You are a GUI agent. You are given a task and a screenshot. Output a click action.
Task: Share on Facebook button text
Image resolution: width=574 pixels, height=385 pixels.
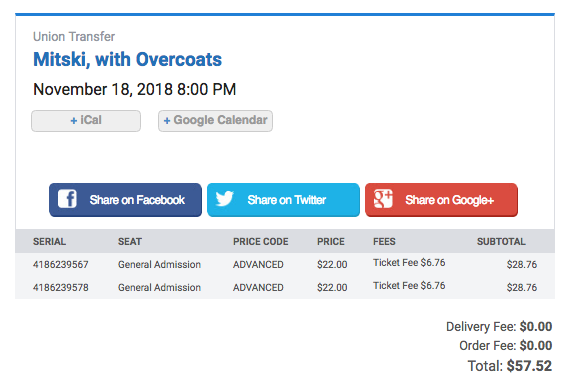[137, 200]
